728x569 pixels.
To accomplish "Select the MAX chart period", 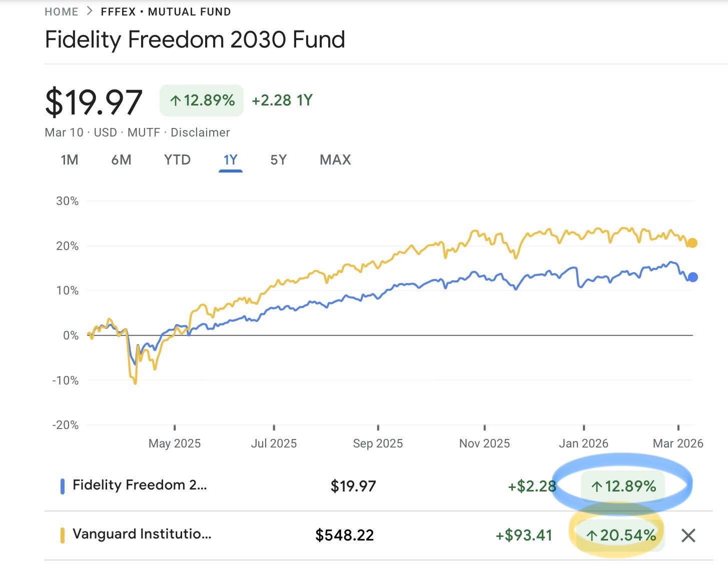I will coord(334,160).
